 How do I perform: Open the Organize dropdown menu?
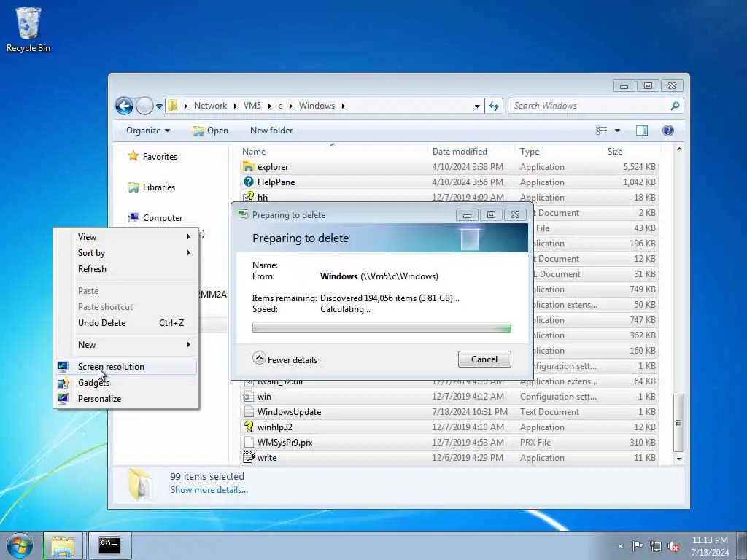147,131
